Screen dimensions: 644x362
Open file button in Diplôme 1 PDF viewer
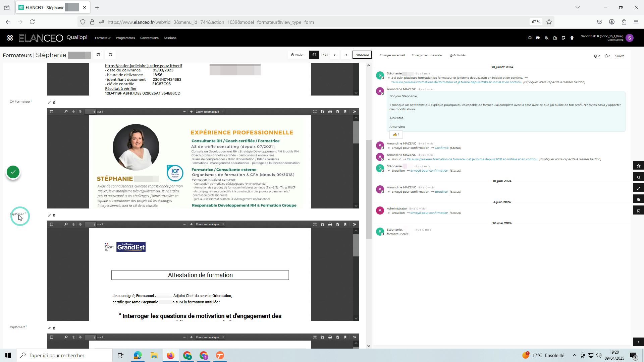(x=322, y=225)
